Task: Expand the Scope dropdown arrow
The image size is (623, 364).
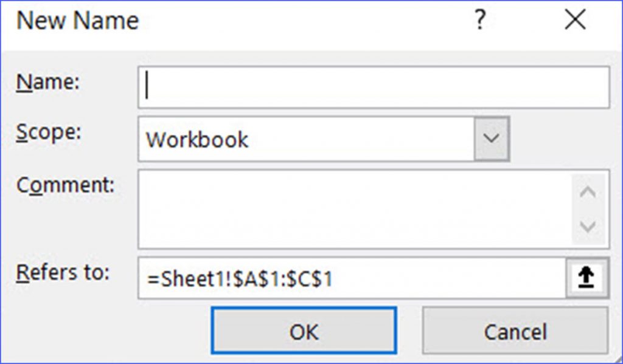Action: click(x=491, y=139)
